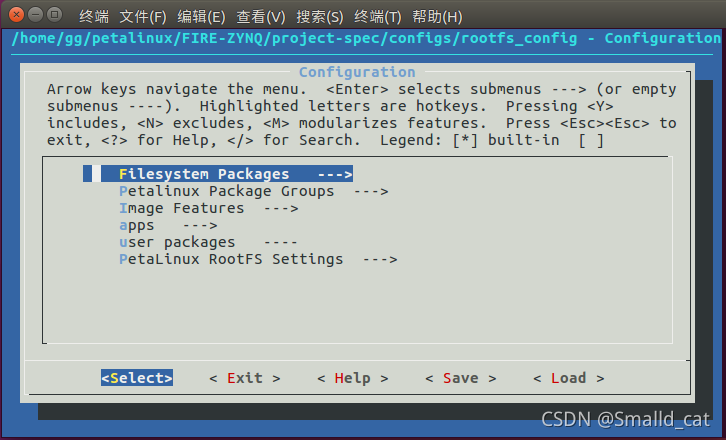
Task: Click the < Load > button
Action: click(x=569, y=378)
